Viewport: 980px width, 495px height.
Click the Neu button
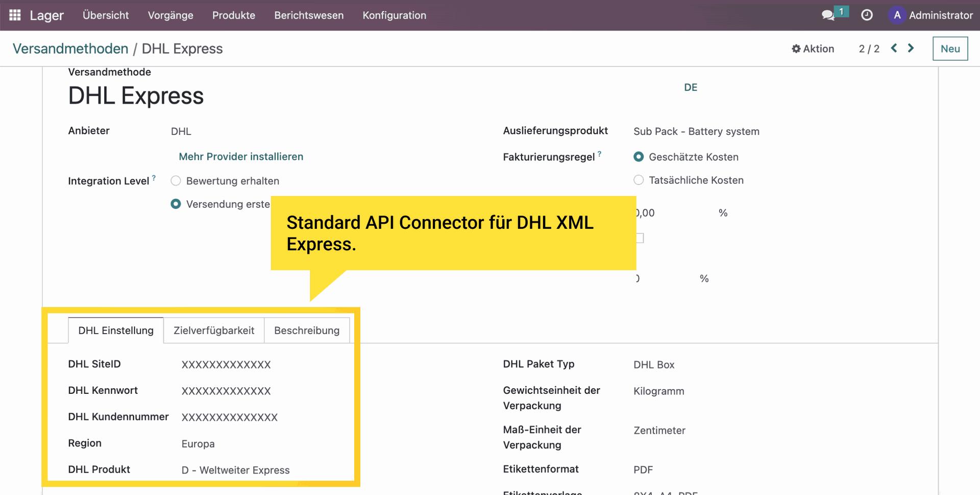click(x=950, y=49)
